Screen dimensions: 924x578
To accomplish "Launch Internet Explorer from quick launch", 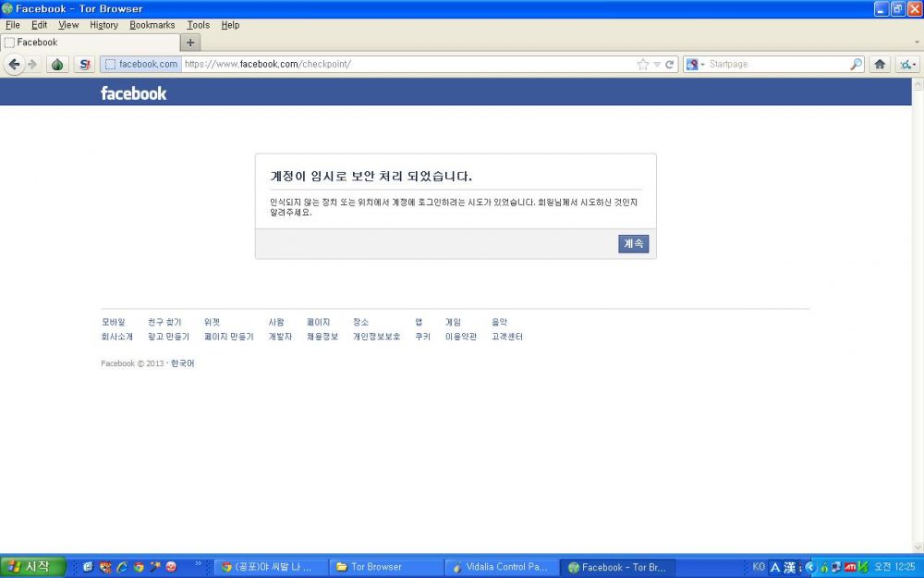I will pos(122,567).
